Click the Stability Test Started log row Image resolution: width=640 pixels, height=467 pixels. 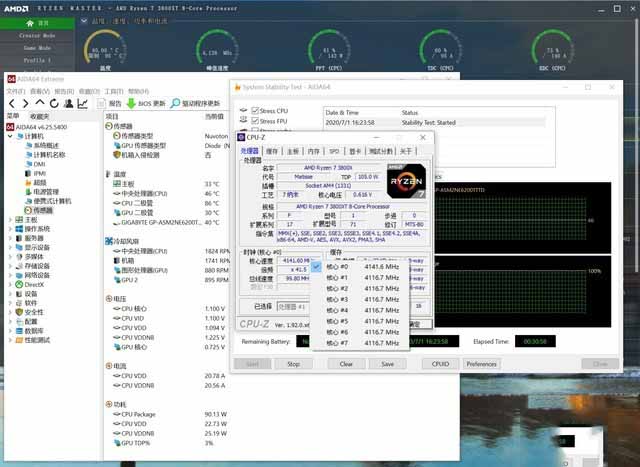(435, 122)
